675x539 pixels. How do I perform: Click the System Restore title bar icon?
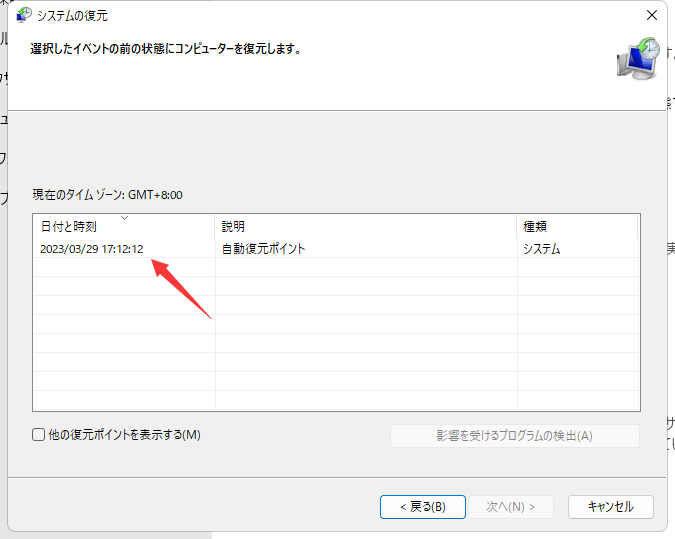tap(24, 15)
